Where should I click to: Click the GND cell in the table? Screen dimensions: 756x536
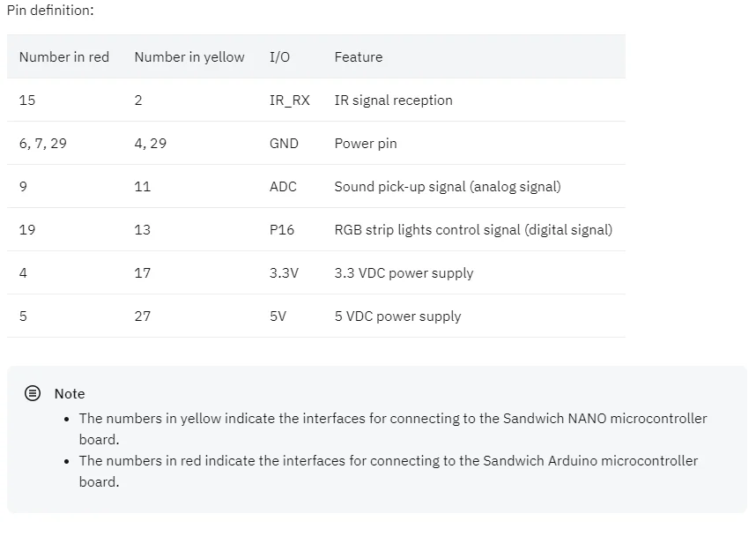click(x=284, y=144)
